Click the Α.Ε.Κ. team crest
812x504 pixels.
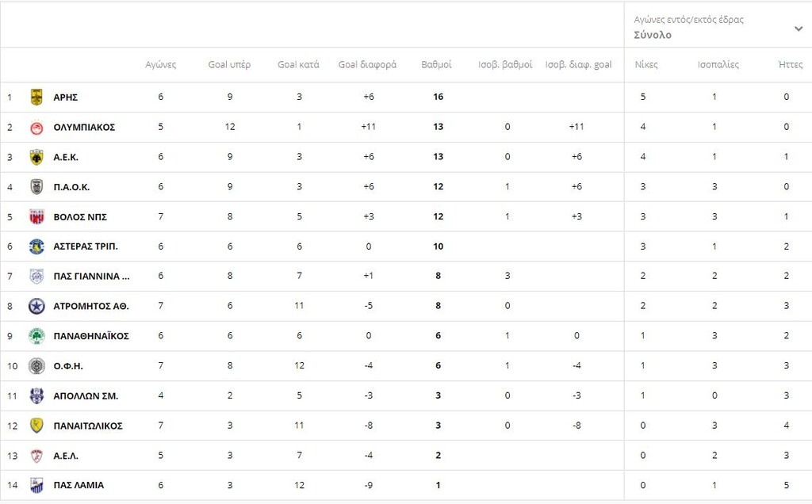click(36, 157)
